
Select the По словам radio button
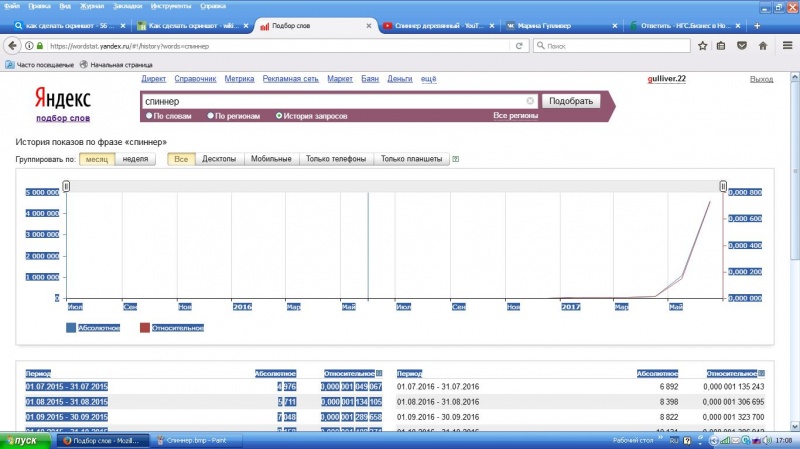149,116
